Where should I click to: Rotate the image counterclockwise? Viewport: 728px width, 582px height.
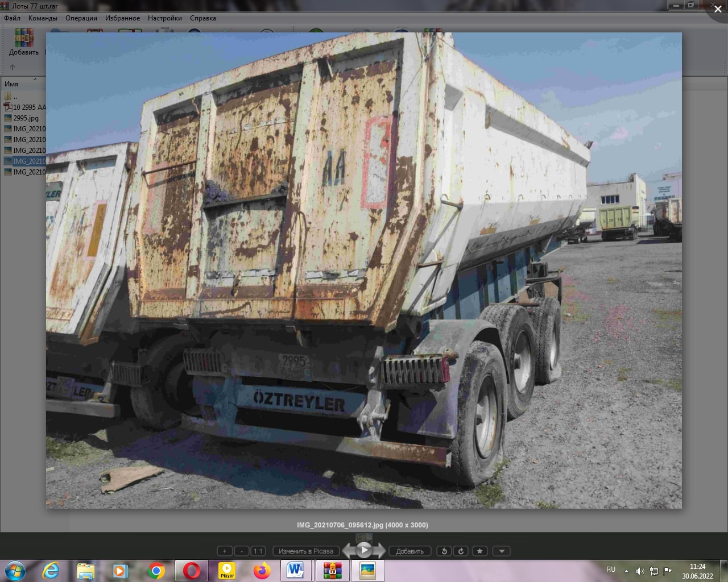click(444, 551)
